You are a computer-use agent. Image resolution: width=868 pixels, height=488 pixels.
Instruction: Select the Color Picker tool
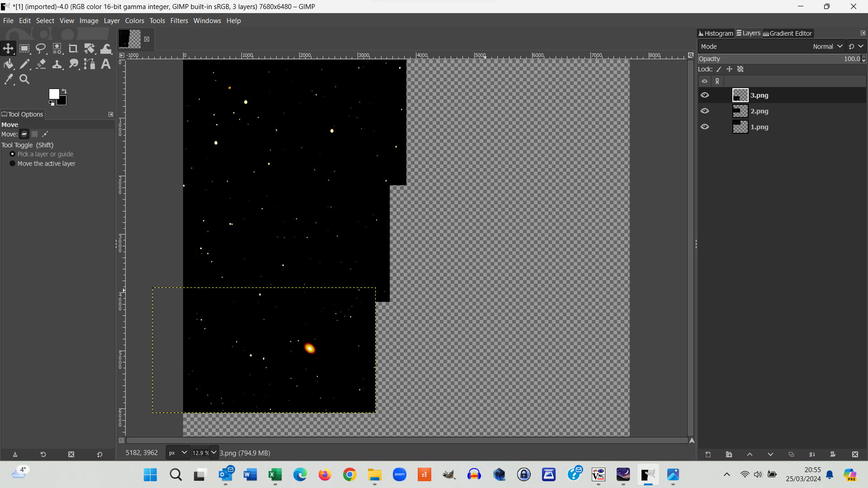pyautogui.click(x=8, y=80)
